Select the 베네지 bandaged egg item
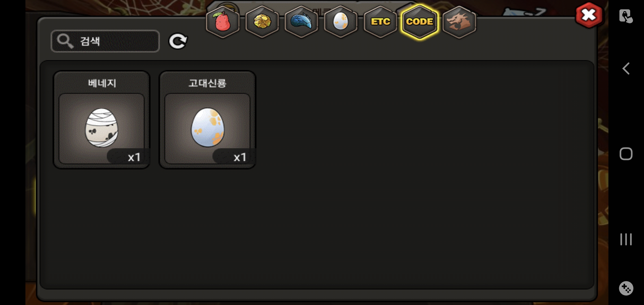Image resolution: width=644 pixels, height=305 pixels. coord(102,120)
